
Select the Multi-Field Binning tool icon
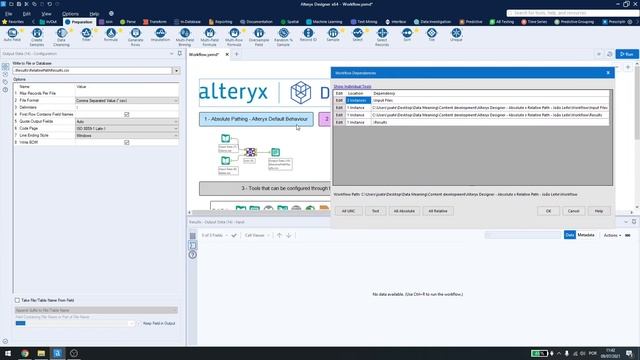click(185, 33)
